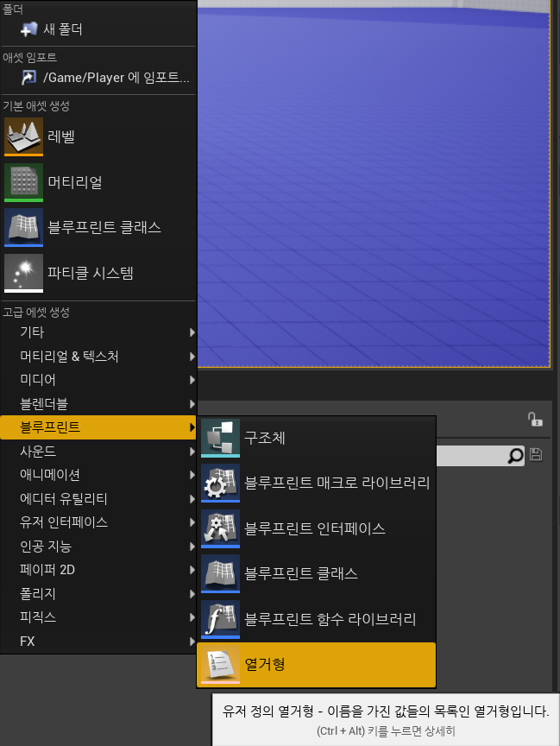Open the 블렌더블 menu category

pos(98,403)
